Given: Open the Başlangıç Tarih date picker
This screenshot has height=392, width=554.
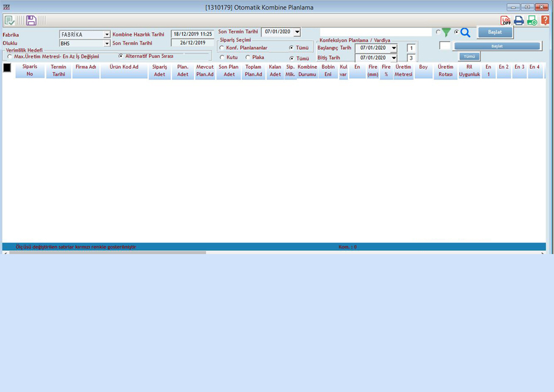Looking at the screenshot, I should (393, 48).
